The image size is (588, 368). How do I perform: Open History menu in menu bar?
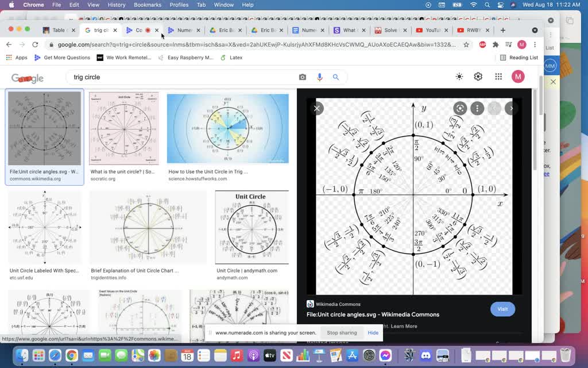[x=116, y=5]
